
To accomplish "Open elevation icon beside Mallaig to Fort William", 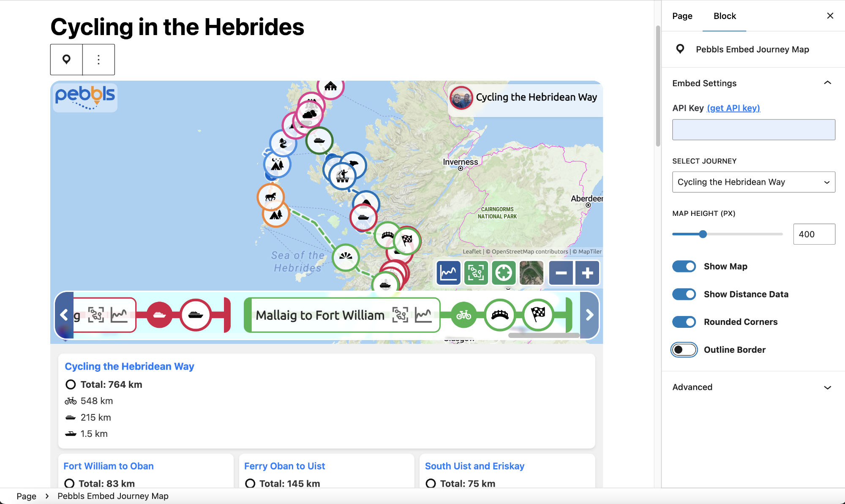I will [423, 315].
